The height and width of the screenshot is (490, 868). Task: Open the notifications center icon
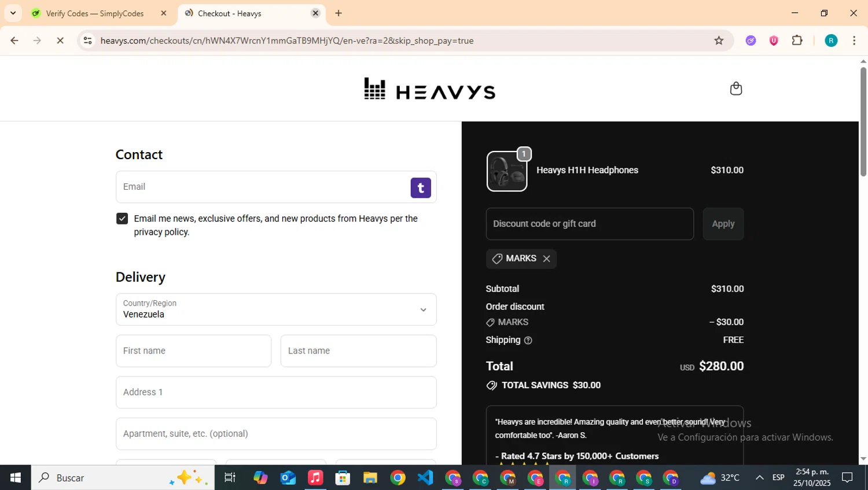(x=847, y=477)
